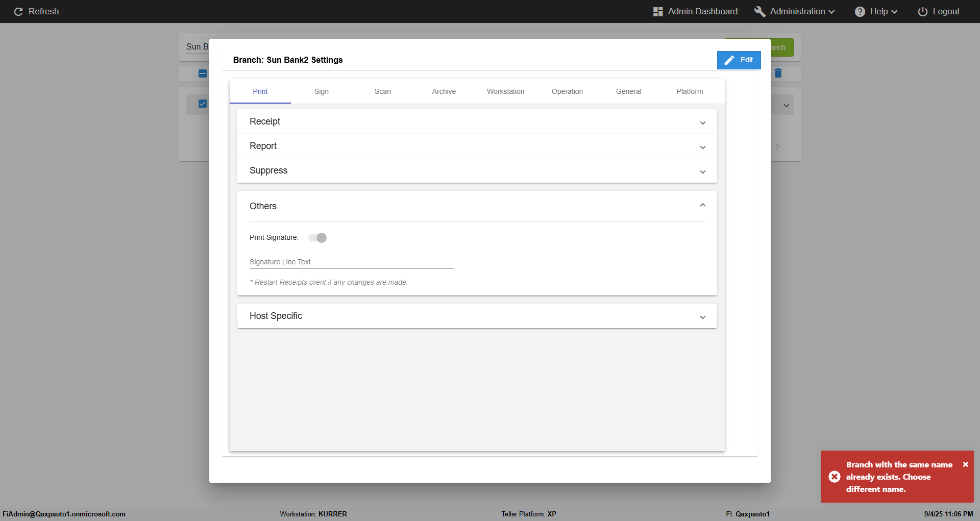Click the Administration wrench icon
This screenshot has height=521, width=980.
[759, 12]
